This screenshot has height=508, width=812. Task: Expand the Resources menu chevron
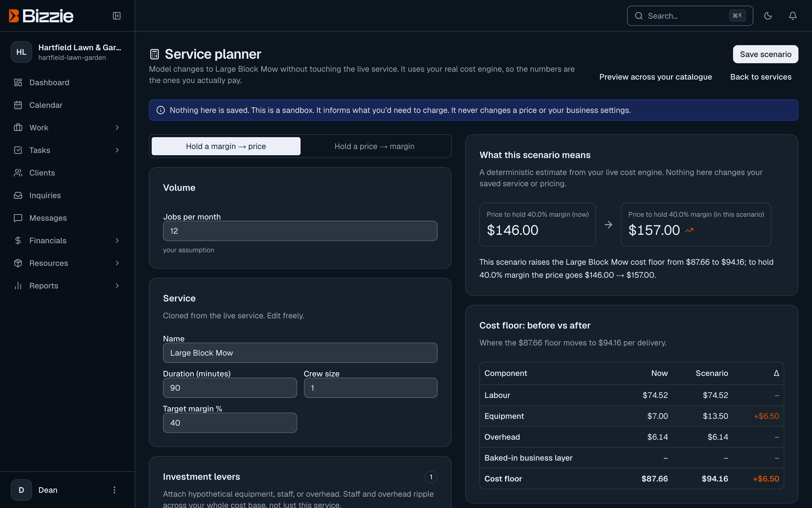[117, 263]
